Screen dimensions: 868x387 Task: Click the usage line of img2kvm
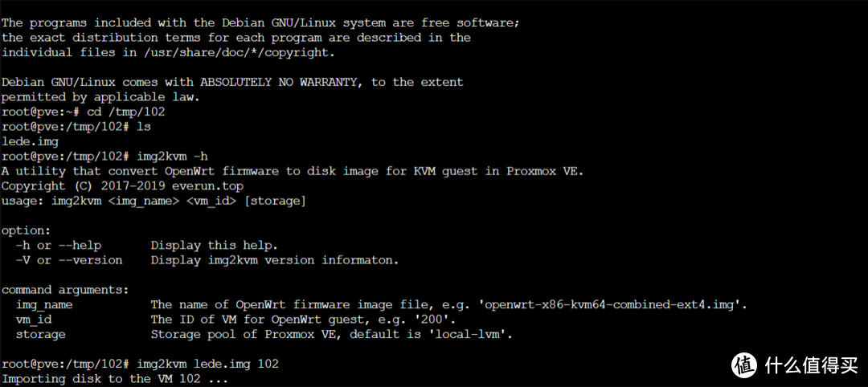(154, 200)
